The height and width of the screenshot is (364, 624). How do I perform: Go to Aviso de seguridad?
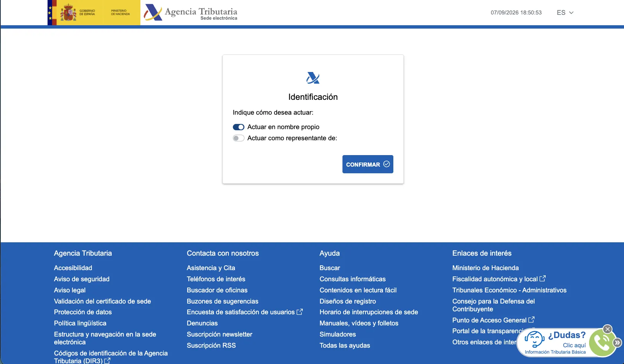pos(82,279)
